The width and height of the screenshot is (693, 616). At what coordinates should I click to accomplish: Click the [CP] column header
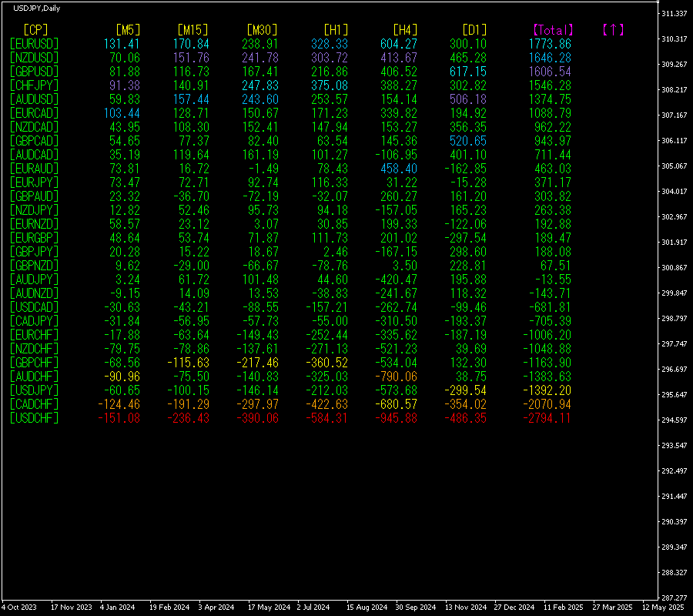pos(35,30)
